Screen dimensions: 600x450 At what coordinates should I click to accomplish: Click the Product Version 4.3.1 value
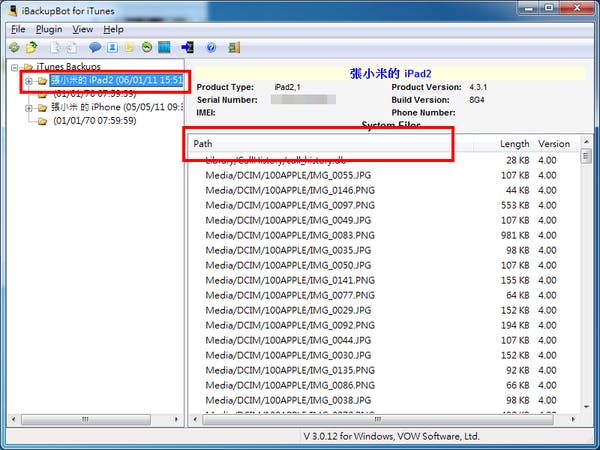click(x=478, y=87)
